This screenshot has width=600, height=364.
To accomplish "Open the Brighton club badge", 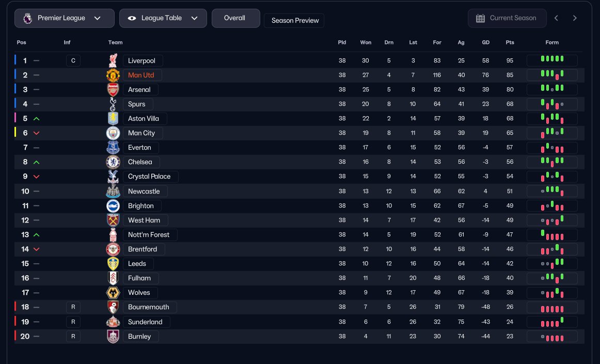I will (113, 205).
